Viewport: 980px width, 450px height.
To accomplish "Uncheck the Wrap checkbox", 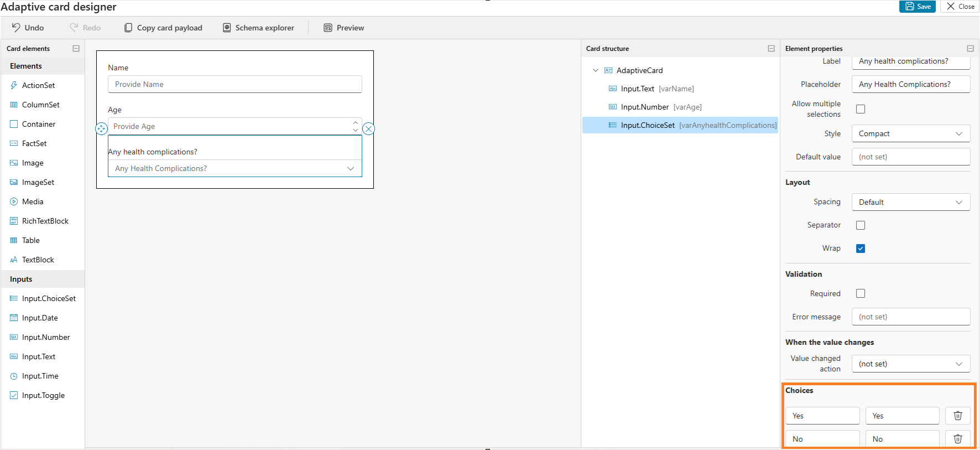I will coord(861,249).
